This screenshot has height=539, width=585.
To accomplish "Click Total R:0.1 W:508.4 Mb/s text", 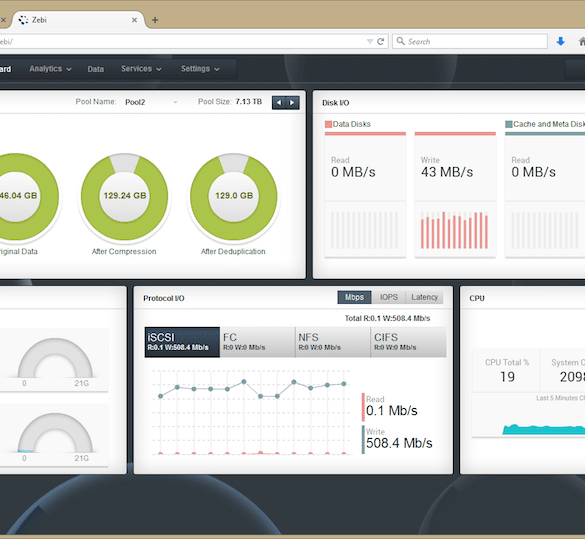I will tap(387, 319).
